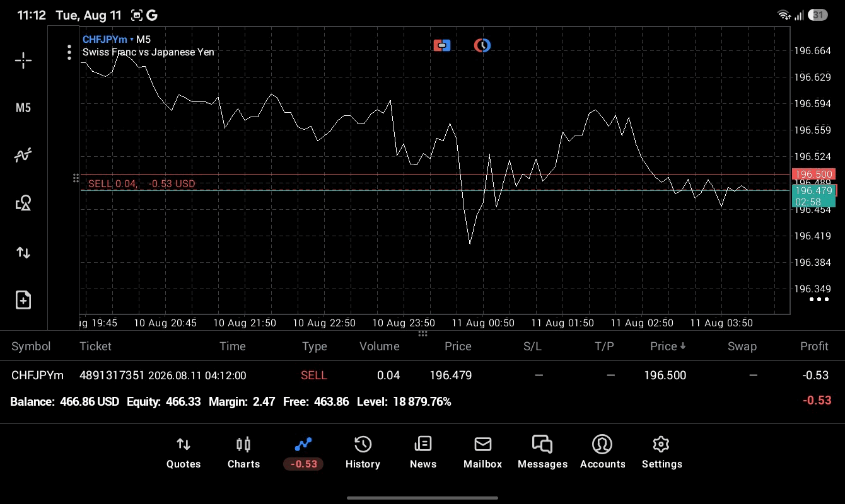Select the CHFJPYm SELL position row
Viewport: 845px width, 504px height.
click(x=422, y=375)
